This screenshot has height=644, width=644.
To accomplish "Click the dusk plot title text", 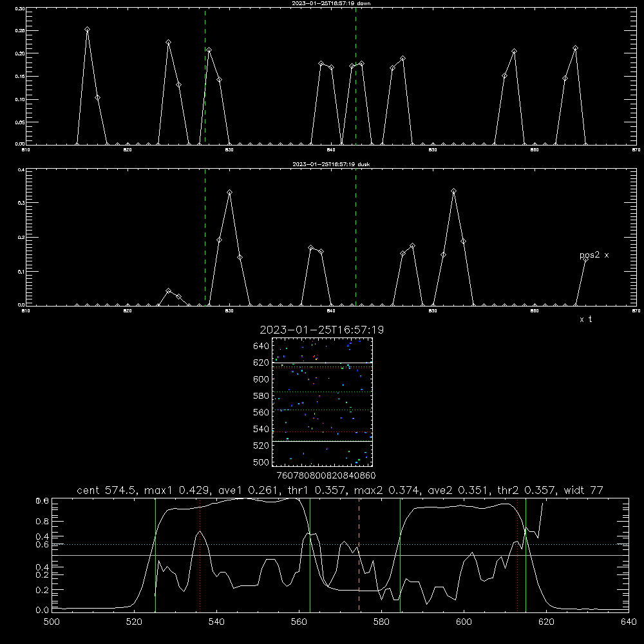I will (x=331, y=164).
